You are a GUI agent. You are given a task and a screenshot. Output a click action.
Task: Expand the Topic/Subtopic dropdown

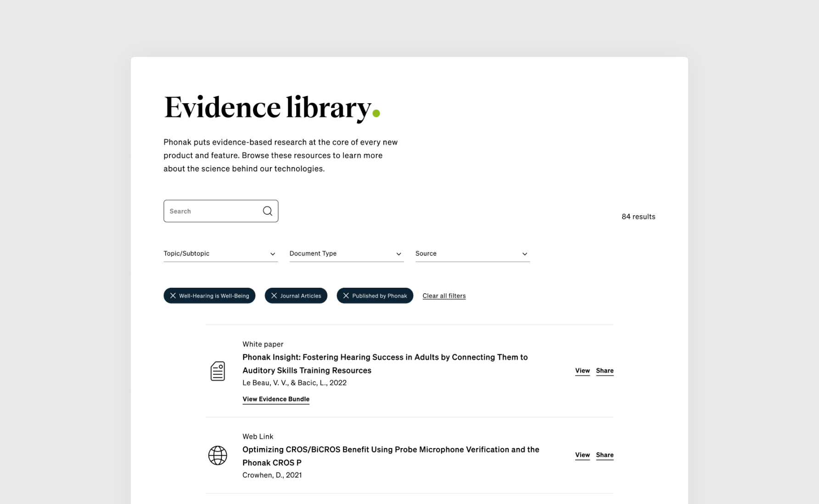click(220, 253)
